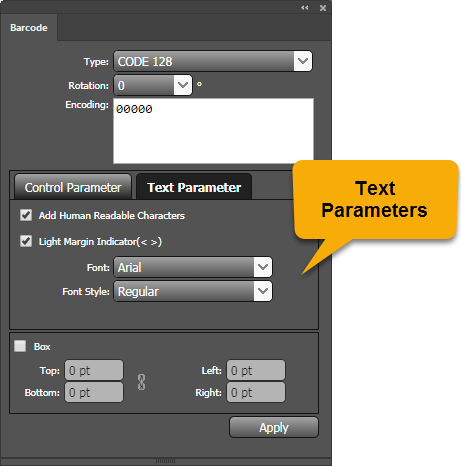Click the Apply button

[274, 427]
